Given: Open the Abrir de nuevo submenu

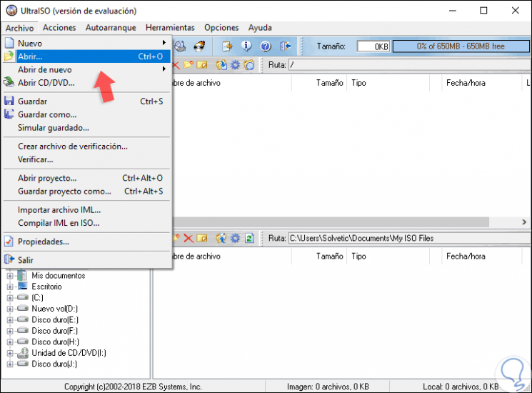Looking at the screenshot, I should 87,69.
